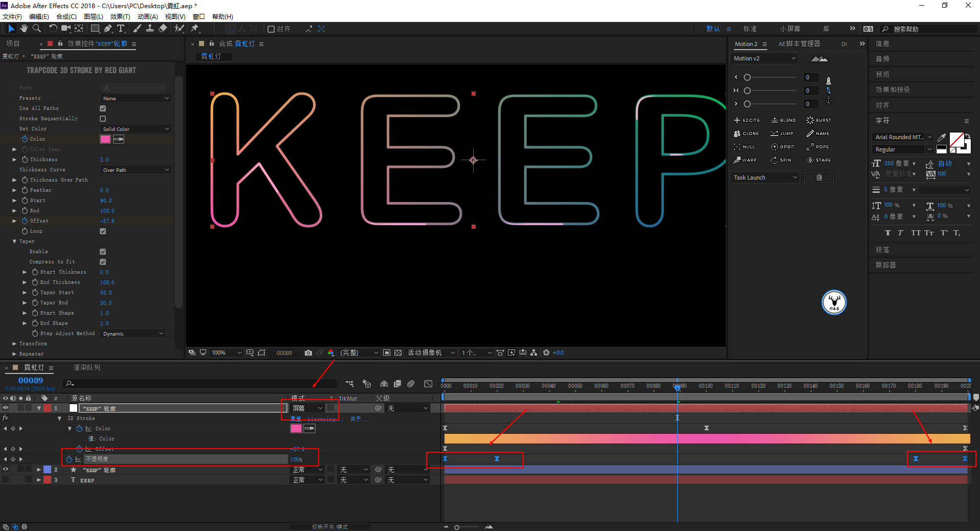This screenshot has height=531, width=980.
Task: Switch to the AE脚本管理器 tab
Action: coord(799,44)
